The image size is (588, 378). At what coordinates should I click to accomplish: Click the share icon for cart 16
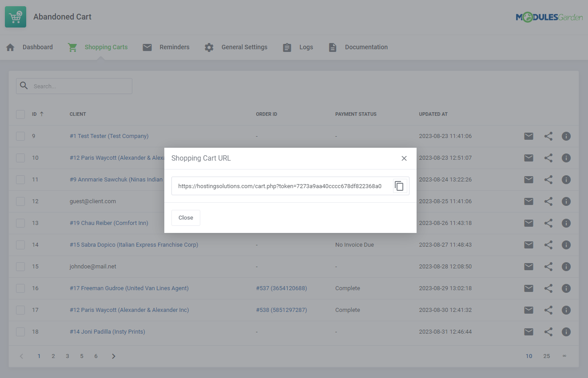548,288
